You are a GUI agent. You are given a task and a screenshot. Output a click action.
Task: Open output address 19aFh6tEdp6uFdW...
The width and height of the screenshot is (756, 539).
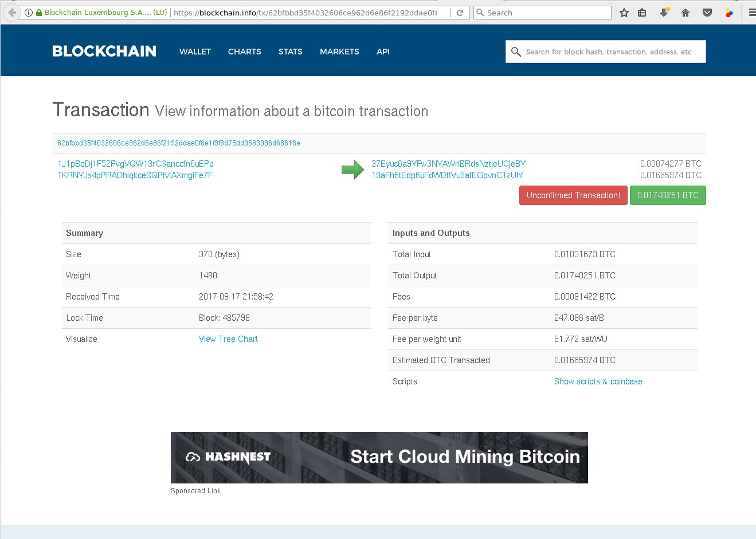click(x=447, y=175)
